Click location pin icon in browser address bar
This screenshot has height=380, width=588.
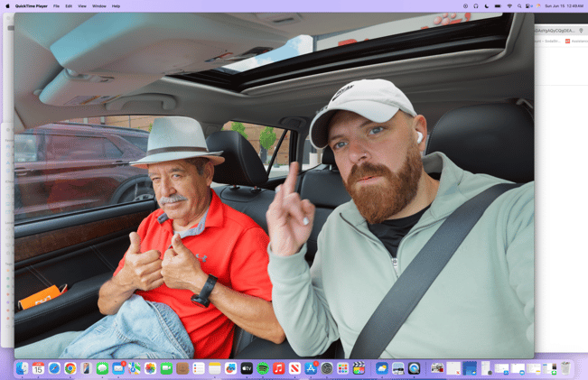pos(581,31)
